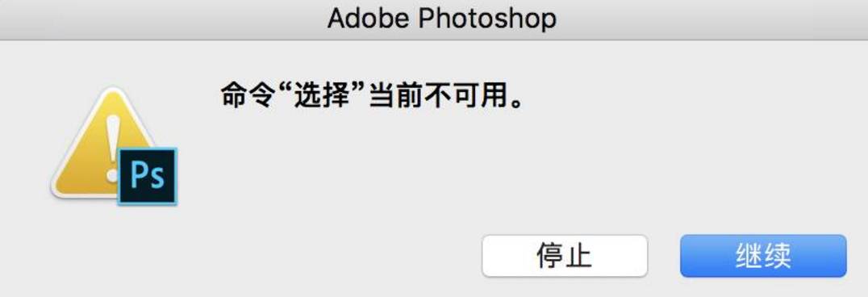Click the 停止 button
The height and width of the screenshot is (297, 868).
click(565, 256)
